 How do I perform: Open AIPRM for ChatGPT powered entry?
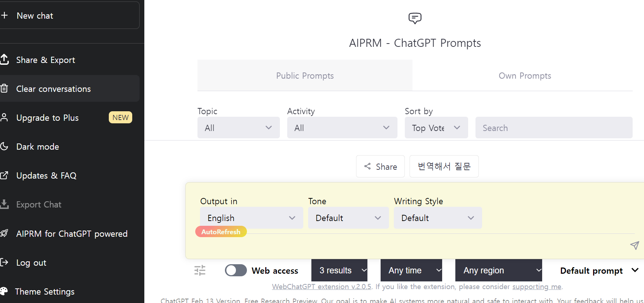(x=70, y=233)
